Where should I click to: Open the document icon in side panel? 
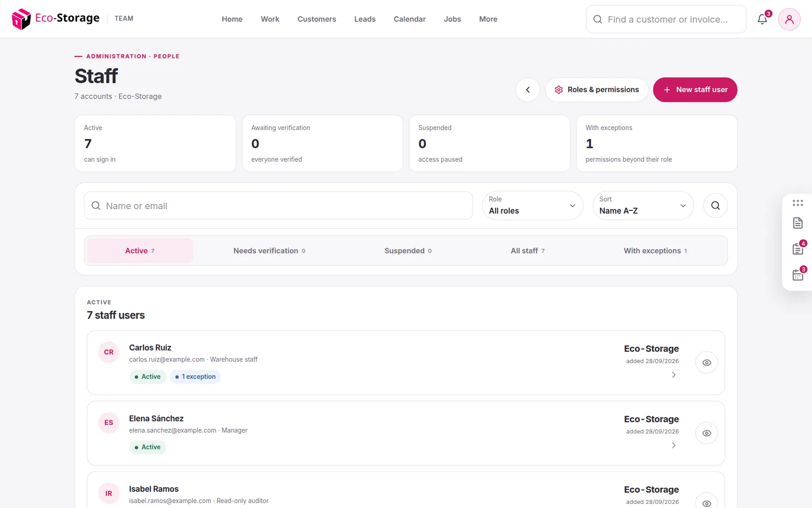click(x=798, y=223)
